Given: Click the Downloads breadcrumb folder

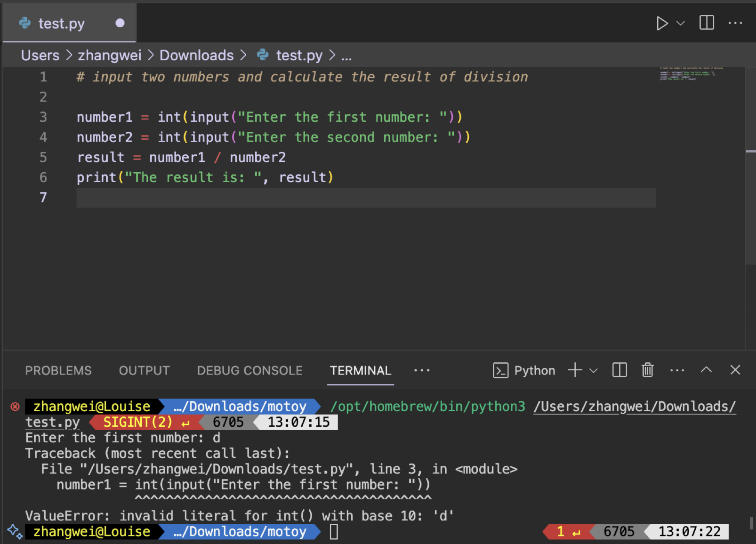Looking at the screenshot, I should click(196, 56).
